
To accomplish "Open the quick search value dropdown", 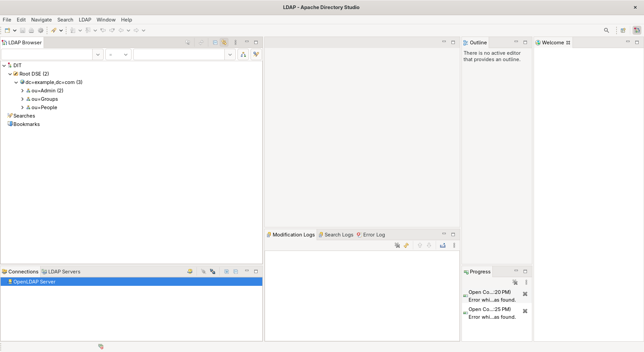I will [230, 54].
